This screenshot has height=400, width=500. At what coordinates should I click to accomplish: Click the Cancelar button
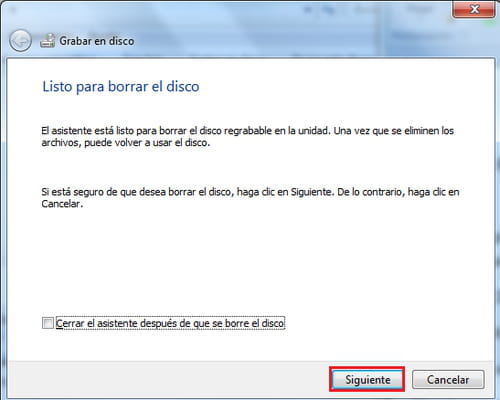pos(448,379)
